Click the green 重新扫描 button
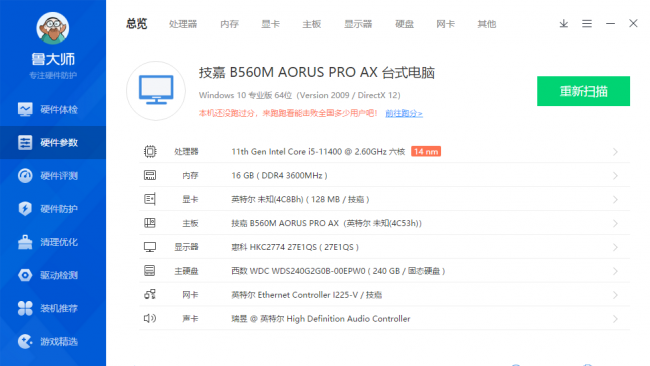The height and width of the screenshot is (366, 650). click(583, 91)
